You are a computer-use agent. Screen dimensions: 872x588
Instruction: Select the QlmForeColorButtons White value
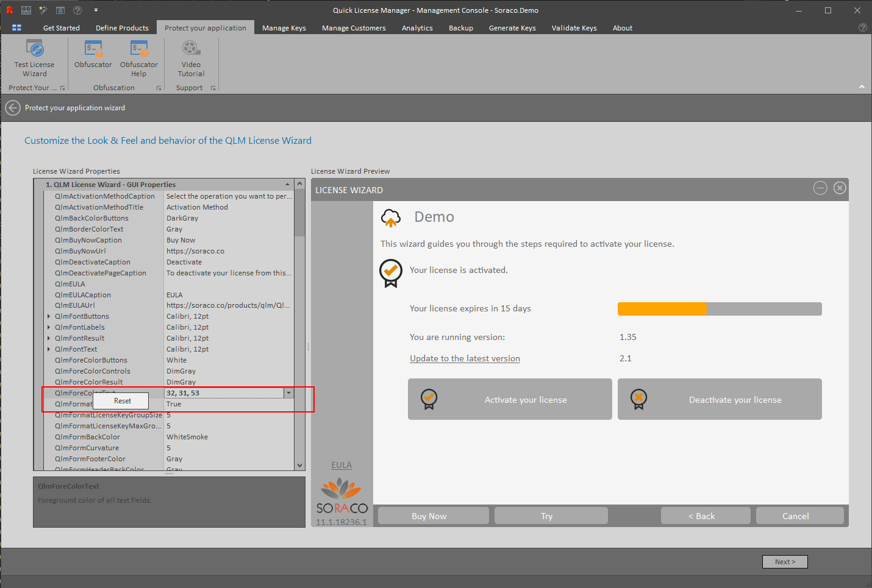[x=229, y=360]
